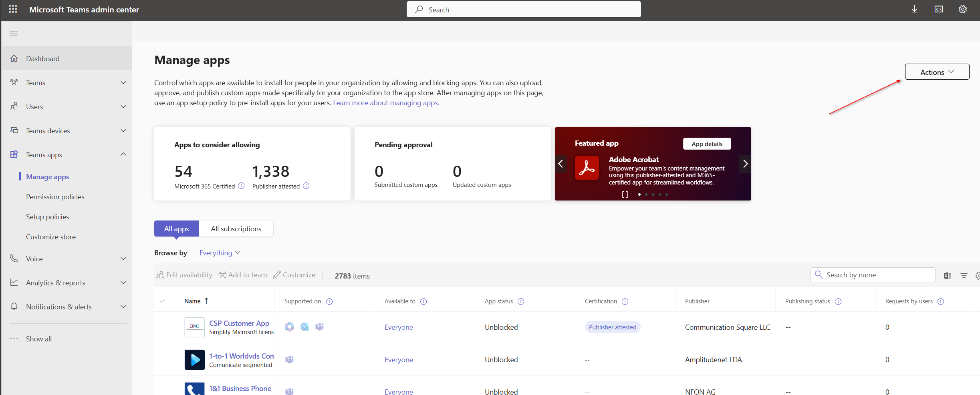980x395 pixels.
Task: Click info icon next to Publisher attested count
Action: [x=306, y=186]
